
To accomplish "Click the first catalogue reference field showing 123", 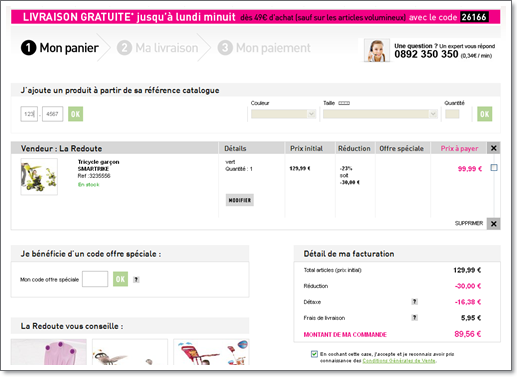I will point(29,114).
